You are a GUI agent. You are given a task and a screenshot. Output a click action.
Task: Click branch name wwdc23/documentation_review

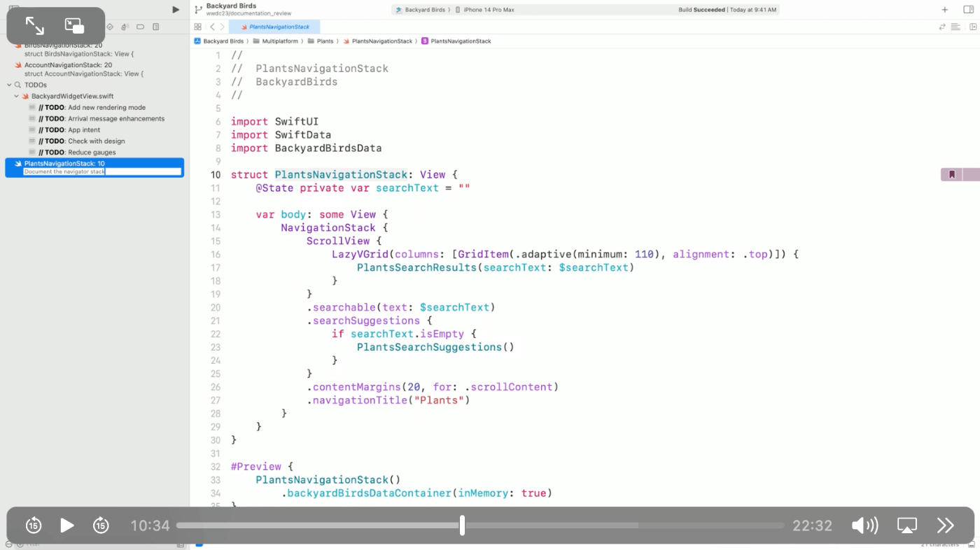(x=248, y=13)
